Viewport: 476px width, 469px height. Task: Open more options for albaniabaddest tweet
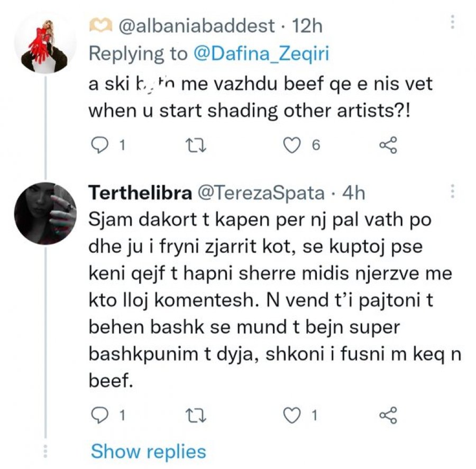click(x=452, y=22)
